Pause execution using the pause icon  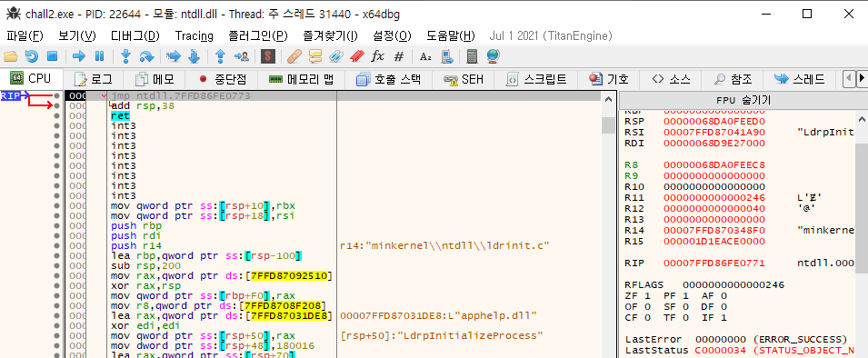100,56
